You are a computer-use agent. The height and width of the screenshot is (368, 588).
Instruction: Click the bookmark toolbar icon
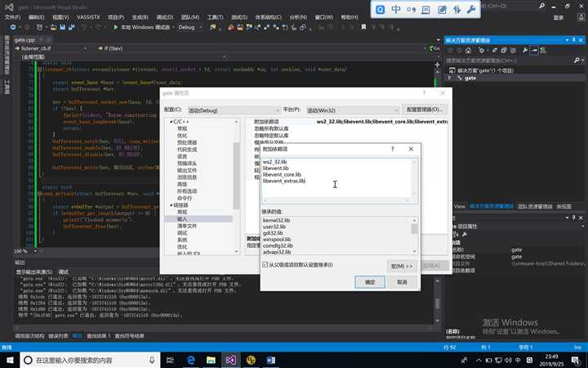[x=363, y=27]
